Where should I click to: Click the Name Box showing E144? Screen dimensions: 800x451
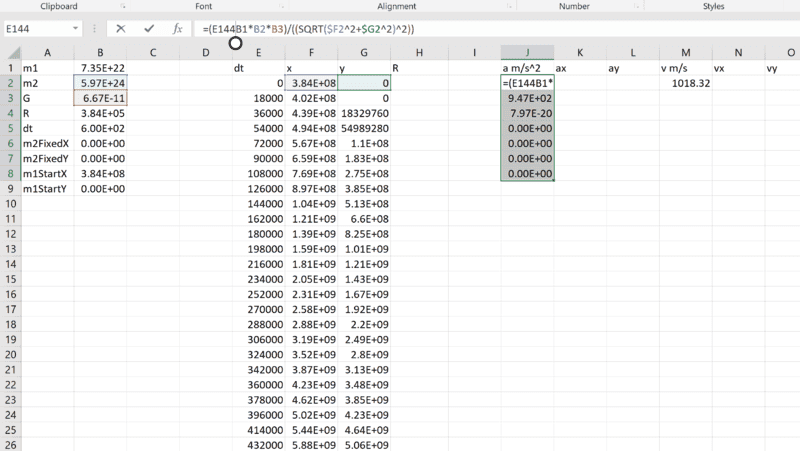click(x=38, y=29)
